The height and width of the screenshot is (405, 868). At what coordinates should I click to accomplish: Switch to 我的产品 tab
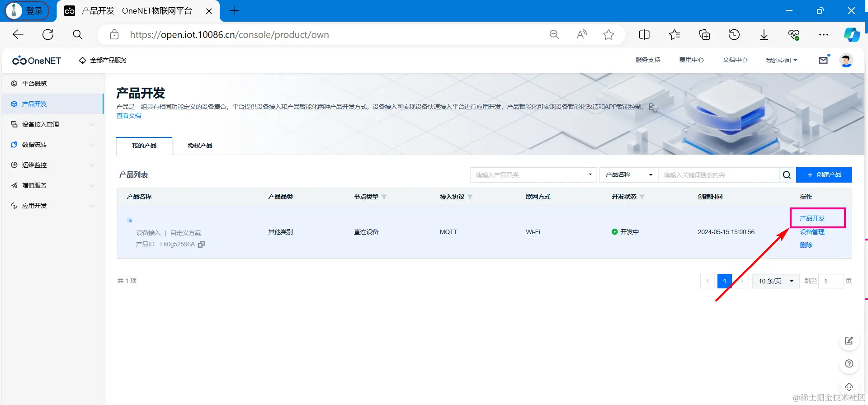click(144, 146)
